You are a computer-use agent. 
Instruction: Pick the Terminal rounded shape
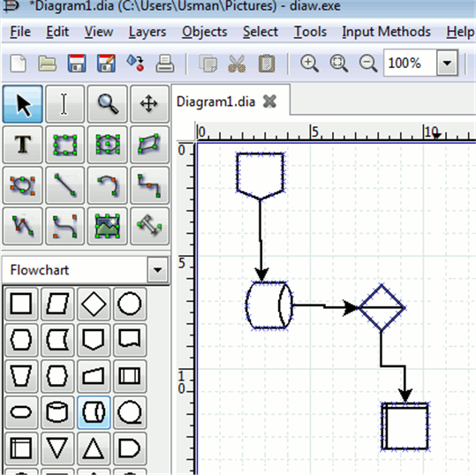tap(21, 412)
